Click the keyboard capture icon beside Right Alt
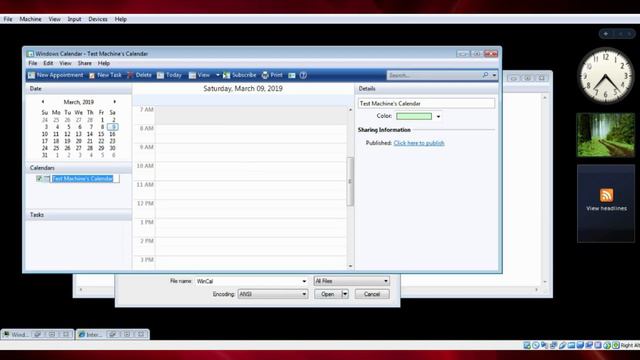640x360 pixels. point(616,345)
